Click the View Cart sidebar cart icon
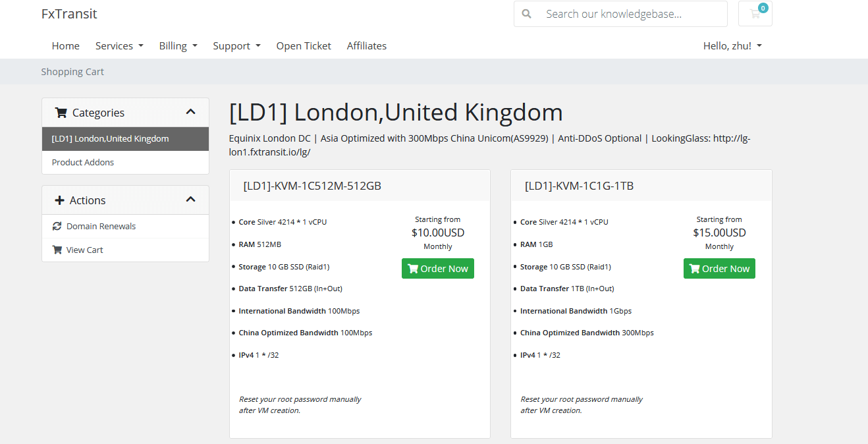The width and height of the screenshot is (868, 444). pyautogui.click(x=57, y=250)
